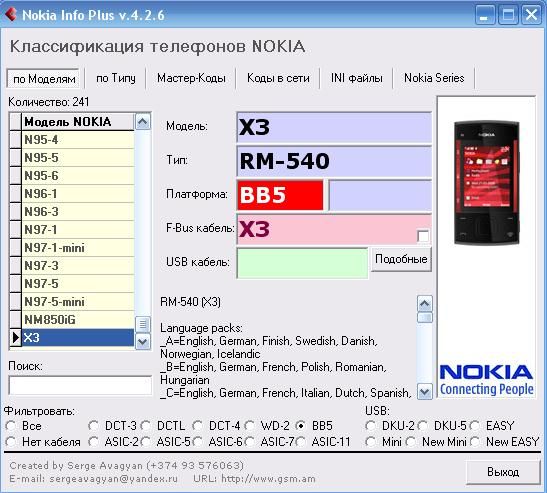547x493 pixels.
Task: Click the 'Поиск' search input field
Action: tap(80, 385)
